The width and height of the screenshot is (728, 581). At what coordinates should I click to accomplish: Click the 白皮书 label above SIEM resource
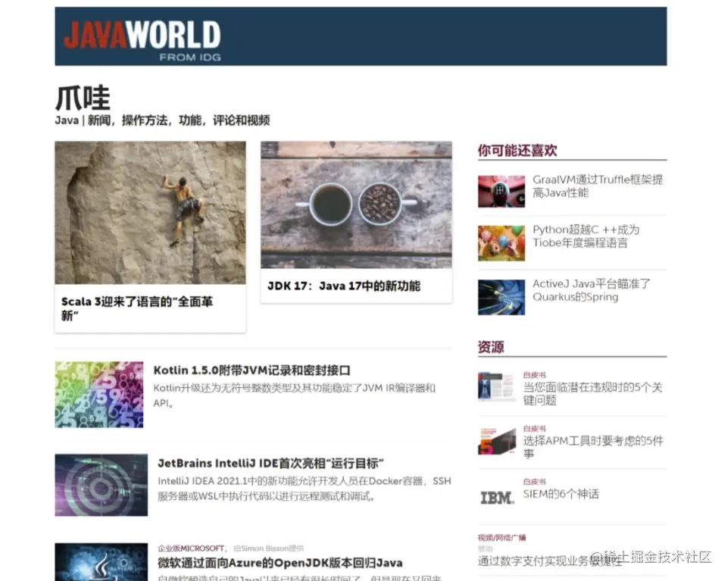pyautogui.click(x=534, y=482)
